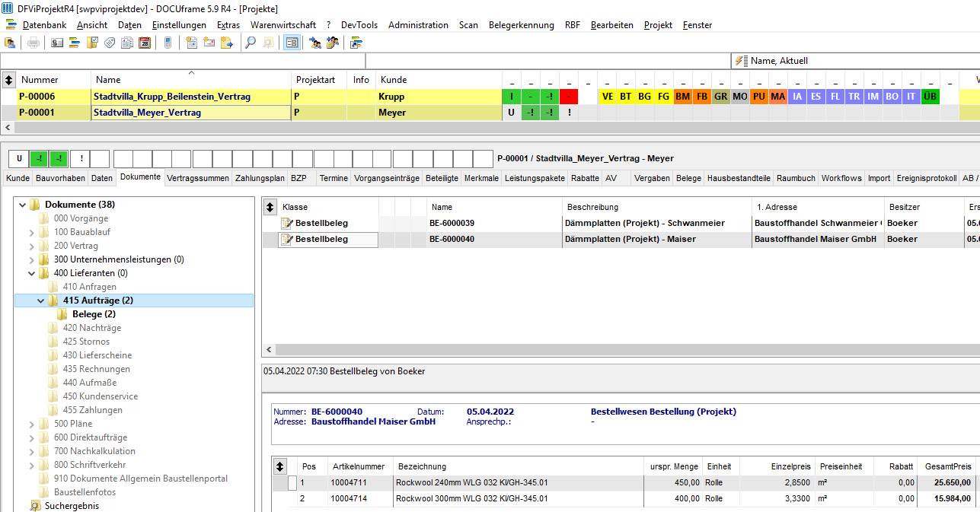Open the Leistungspakete tab
Screen dimensions: 980x512
pos(535,178)
